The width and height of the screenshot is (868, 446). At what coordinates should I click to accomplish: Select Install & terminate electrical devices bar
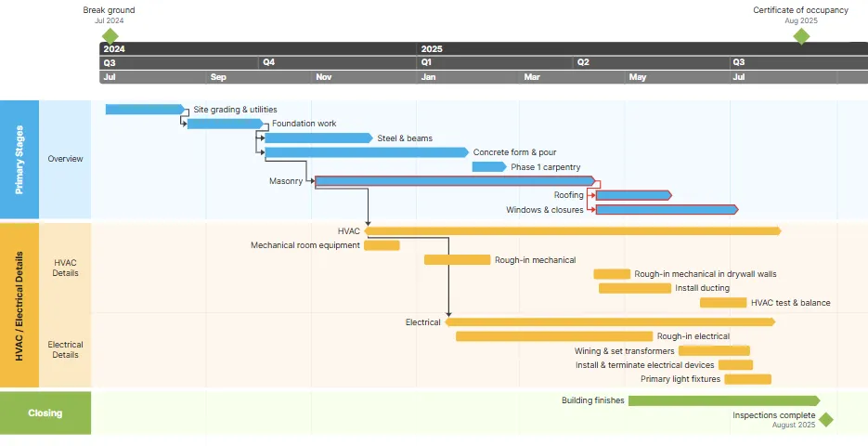click(735, 365)
